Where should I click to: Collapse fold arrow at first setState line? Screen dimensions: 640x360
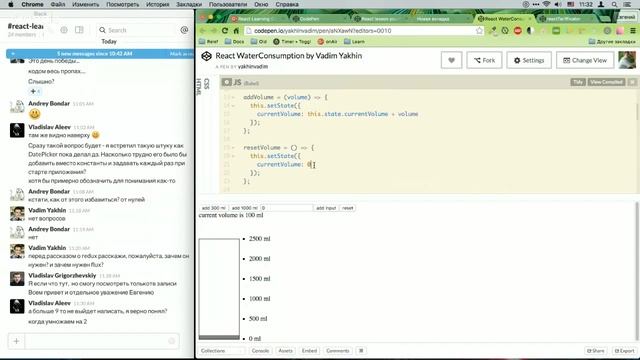pyautogui.click(x=233, y=106)
